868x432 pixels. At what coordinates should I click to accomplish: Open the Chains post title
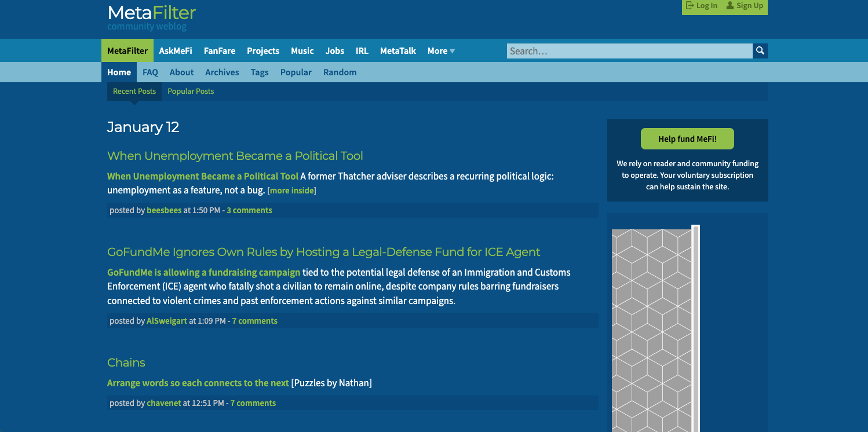tap(126, 363)
